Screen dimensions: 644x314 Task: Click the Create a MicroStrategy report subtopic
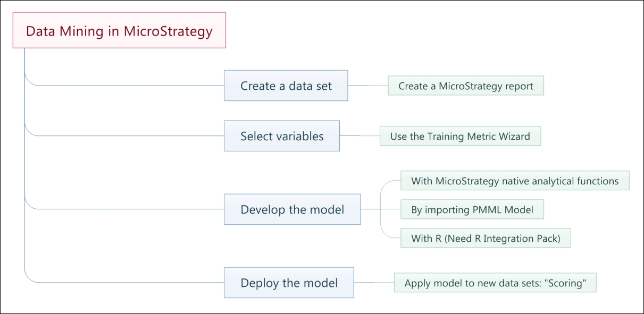(466, 86)
